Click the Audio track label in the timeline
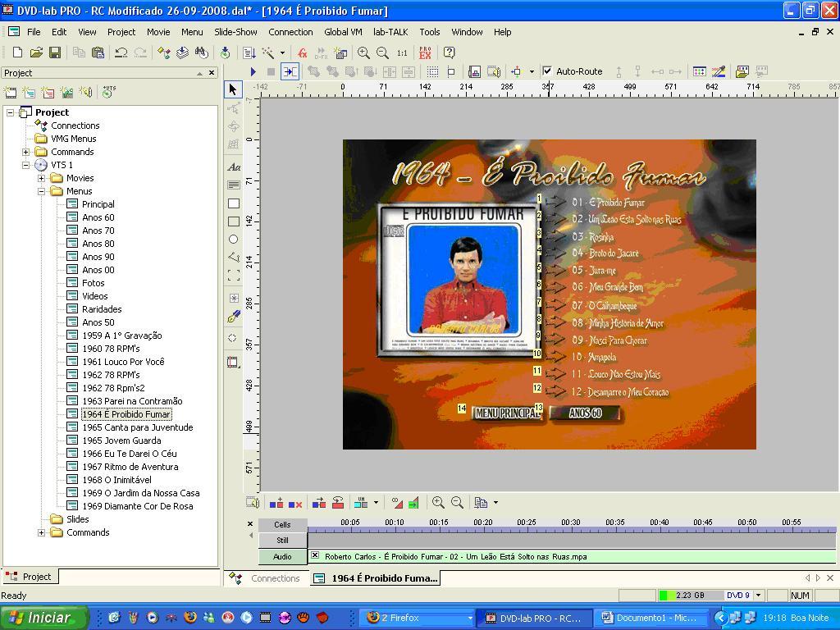This screenshot has width=840, height=630. [282, 557]
